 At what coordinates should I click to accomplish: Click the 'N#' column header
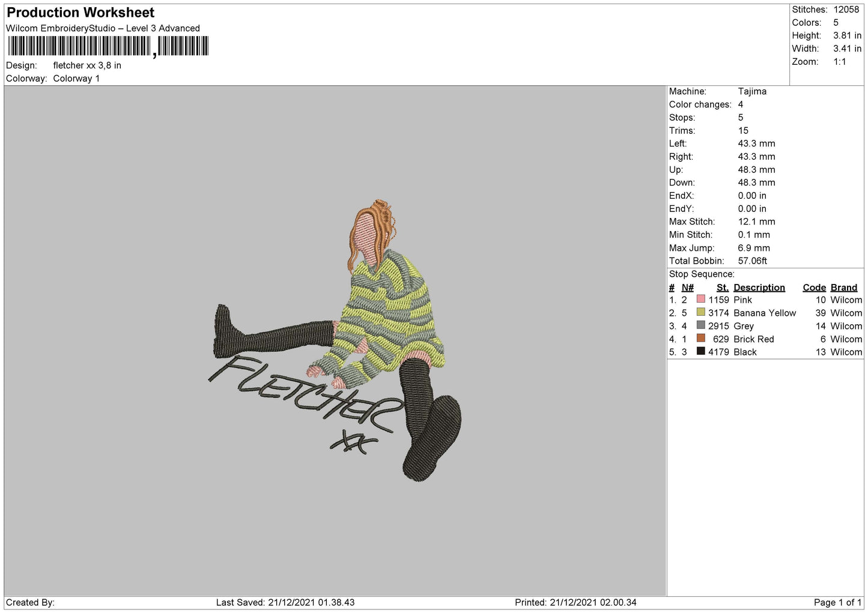(687, 288)
